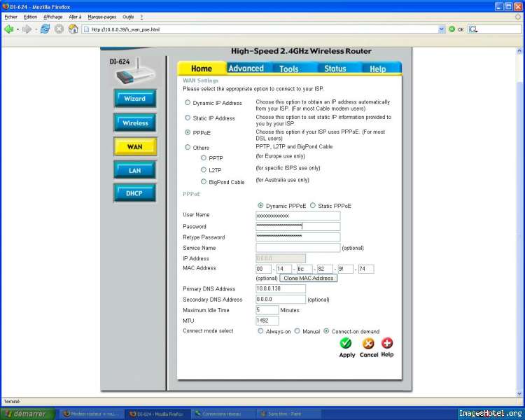The width and height of the screenshot is (525, 420).
Task: Click the browser search box
Action: pyautogui.click(x=494, y=29)
